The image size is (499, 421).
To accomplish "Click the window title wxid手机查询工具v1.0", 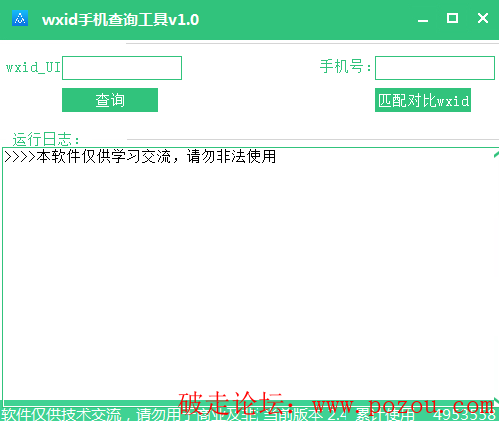I will [120, 20].
